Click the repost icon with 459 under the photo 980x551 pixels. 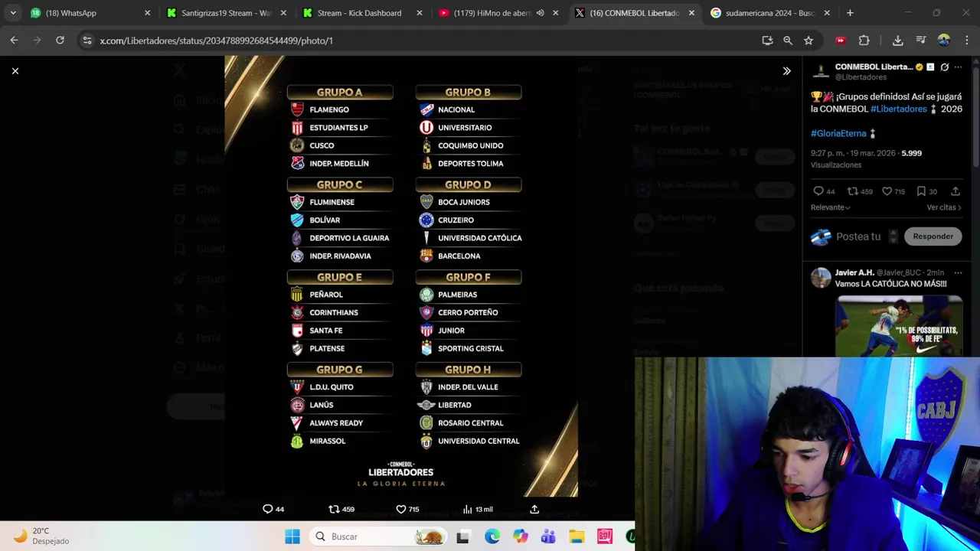341,509
